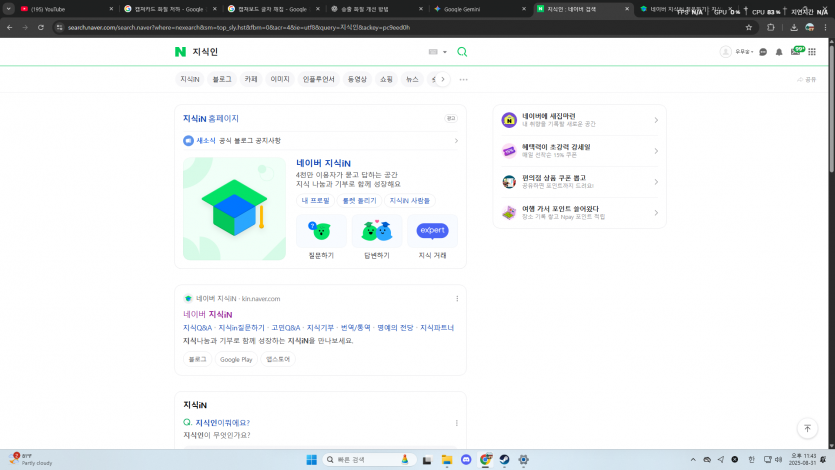Screen dimensions: 835x470
Task: Click the browser back arrow
Action: 10,27
